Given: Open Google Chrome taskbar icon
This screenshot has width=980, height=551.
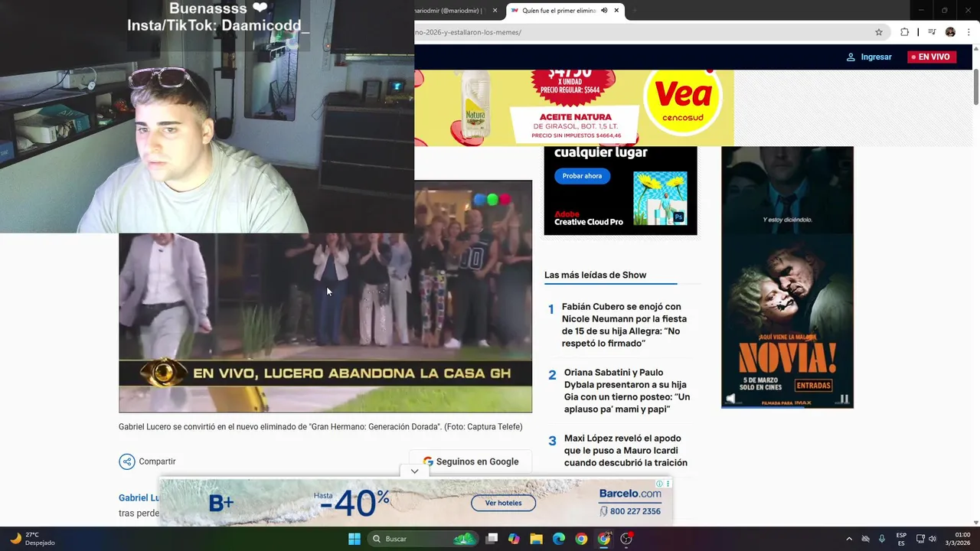Looking at the screenshot, I should (x=581, y=539).
